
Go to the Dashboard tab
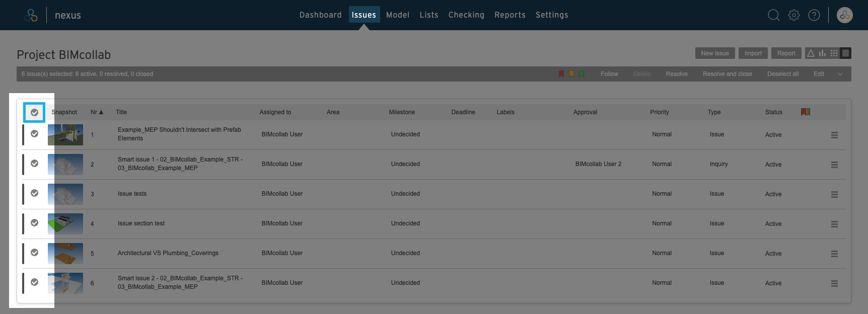click(x=321, y=15)
